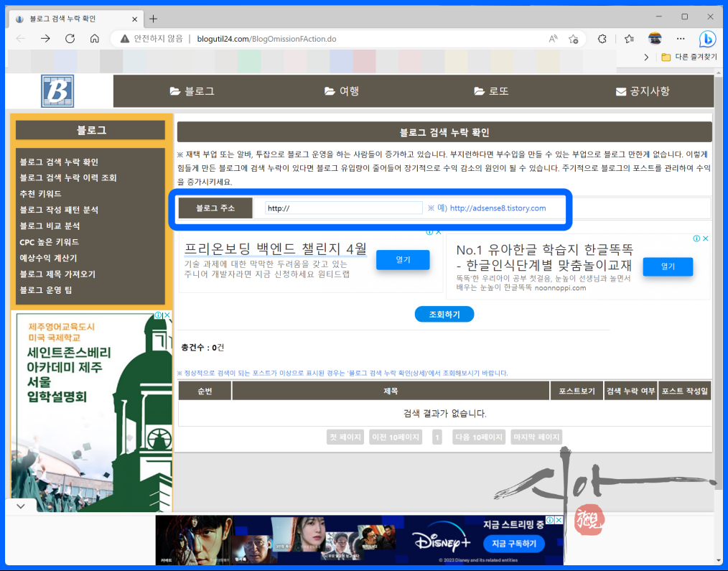Open the favorites list icon
The height and width of the screenshot is (571, 728).
point(629,39)
